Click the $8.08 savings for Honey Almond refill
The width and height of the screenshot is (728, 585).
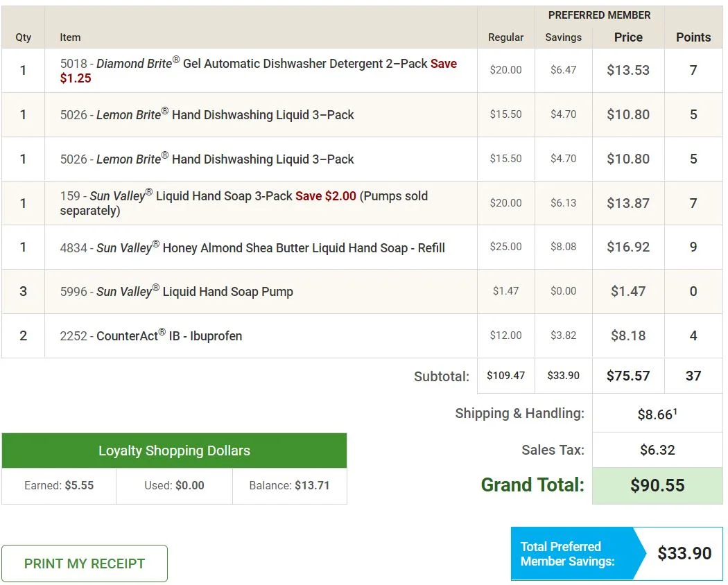click(563, 247)
